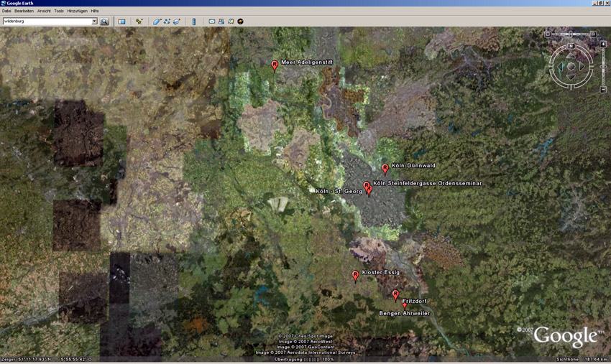Select the Add Polygon tool
The height and width of the screenshot is (364, 611).
point(157,22)
